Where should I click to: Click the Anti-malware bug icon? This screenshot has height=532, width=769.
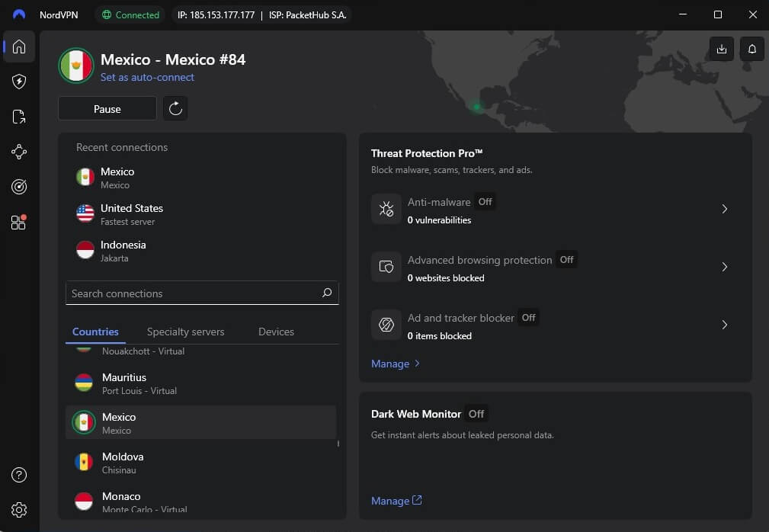(x=386, y=209)
